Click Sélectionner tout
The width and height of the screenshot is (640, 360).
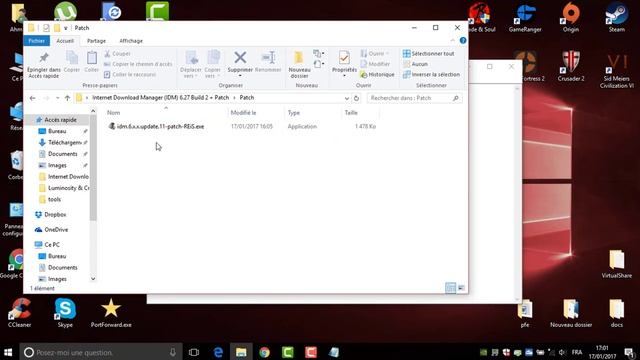click(x=429, y=53)
